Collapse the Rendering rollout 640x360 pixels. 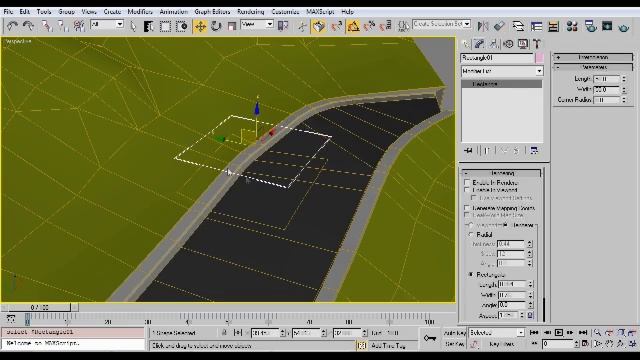coord(502,173)
